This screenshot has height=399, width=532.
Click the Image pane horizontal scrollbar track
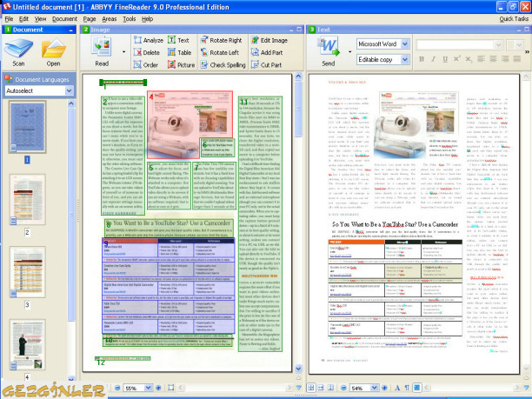(234, 388)
